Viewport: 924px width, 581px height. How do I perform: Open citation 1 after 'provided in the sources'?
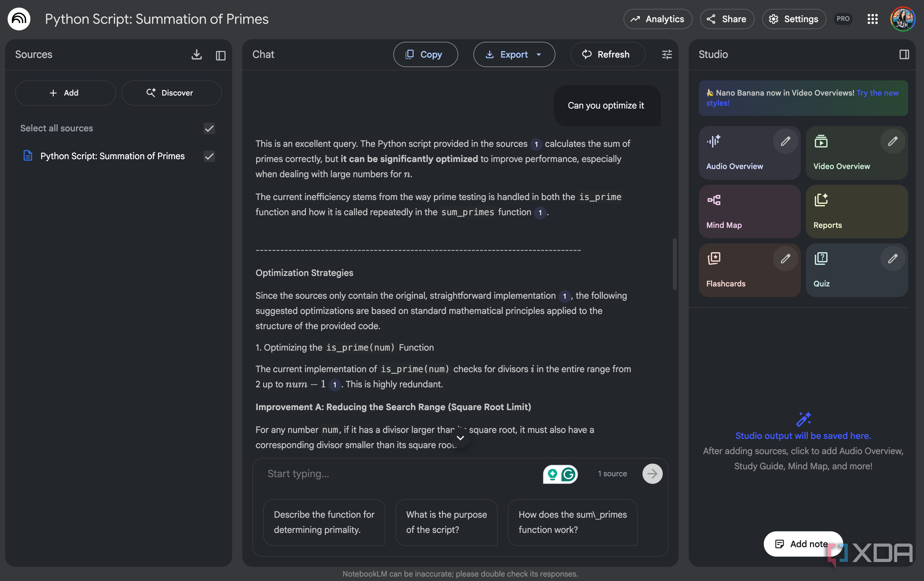pos(536,144)
